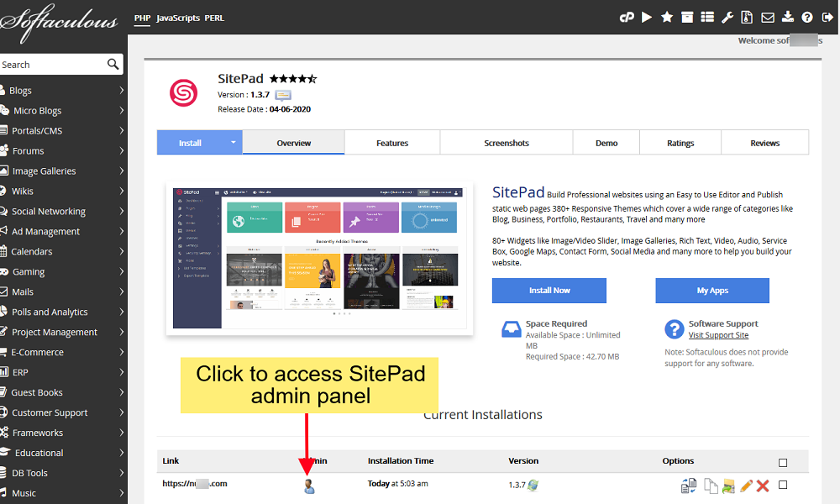Open all installations archive box icon
Screen dimensions: 840x504
pos(687,18)
